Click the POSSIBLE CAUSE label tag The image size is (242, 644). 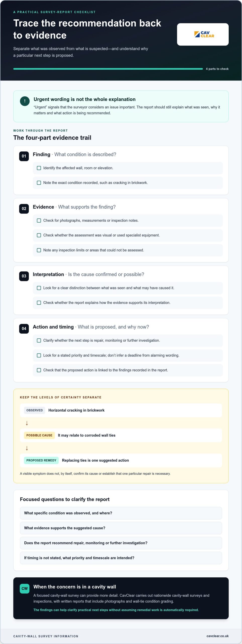pos(39,435)
